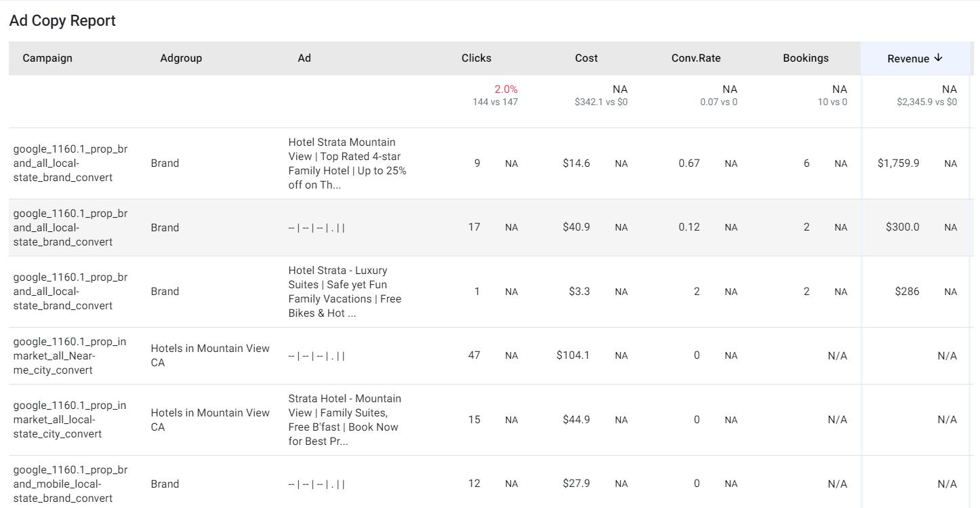
Task: Select the Hotel Strata Mountain View ad text
Action: tap(348, 163)
